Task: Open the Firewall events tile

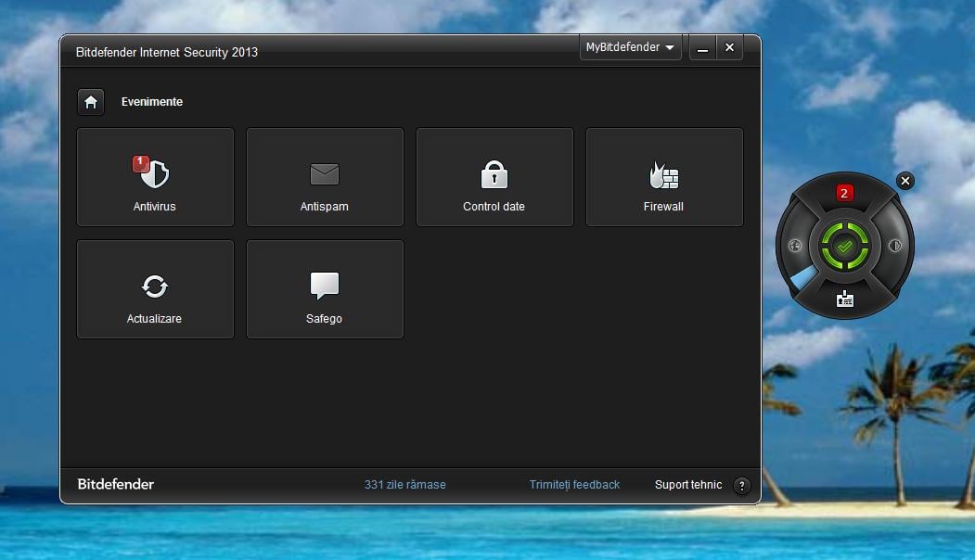Action: click(664, 177)
